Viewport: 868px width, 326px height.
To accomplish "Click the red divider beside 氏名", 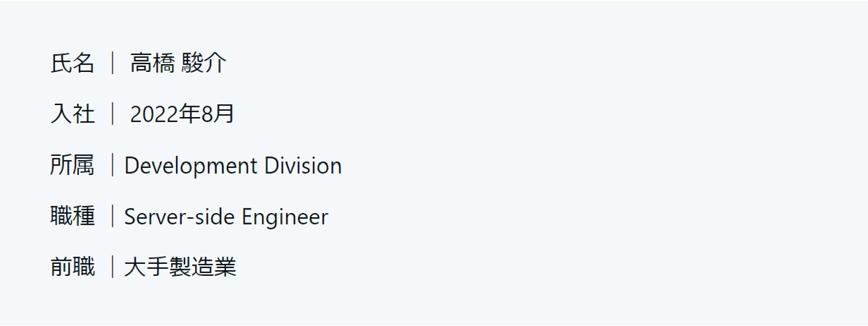I will point(113,63).
